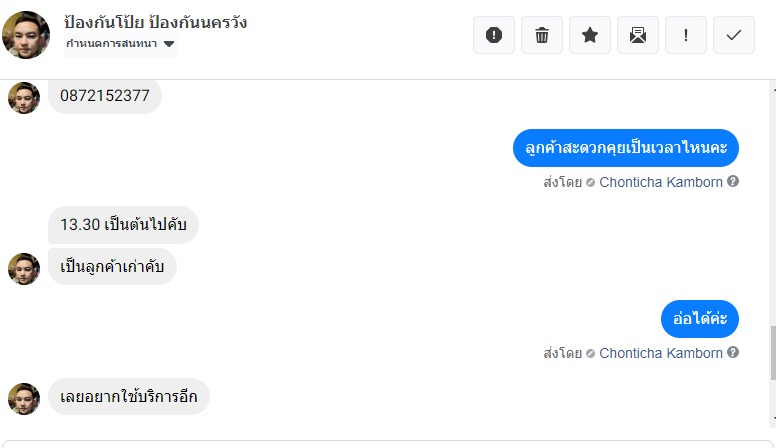
Task: Click help icon beside sender under 'อ่อได้ค่ะ'
Action: tap(733, 352)
